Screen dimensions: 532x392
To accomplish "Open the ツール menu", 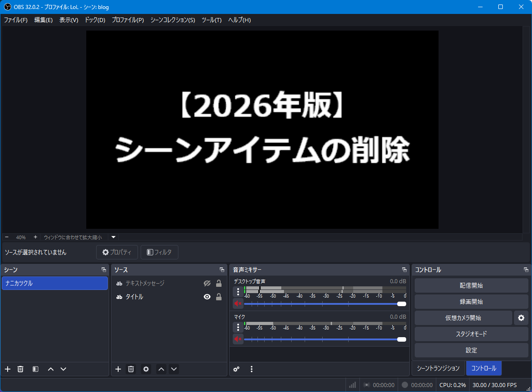I will click(x=211, y=20).
